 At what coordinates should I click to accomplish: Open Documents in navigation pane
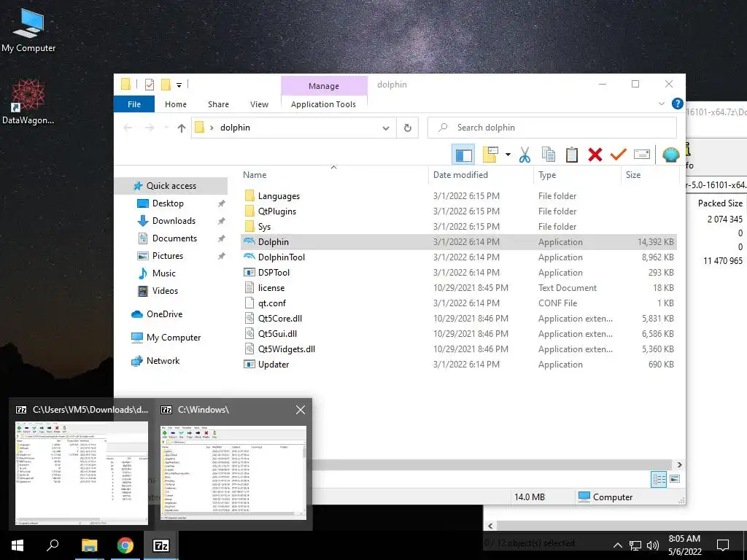click(x=174, y=238)
